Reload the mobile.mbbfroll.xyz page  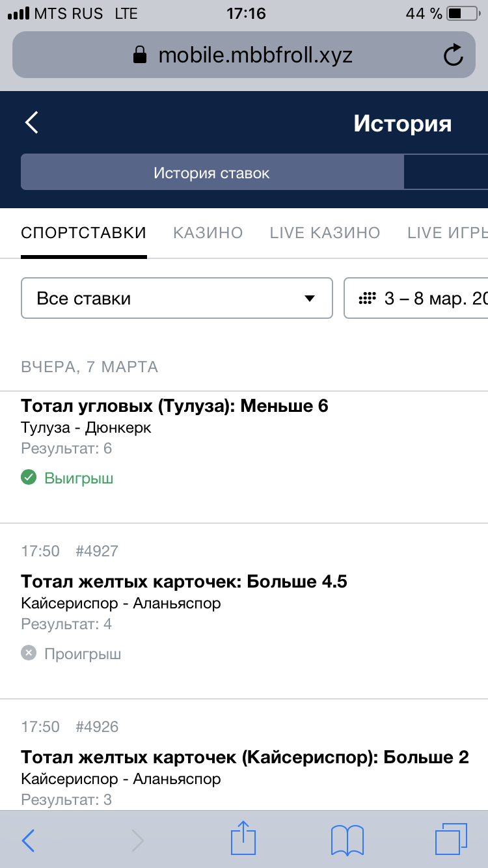point(454,55)
